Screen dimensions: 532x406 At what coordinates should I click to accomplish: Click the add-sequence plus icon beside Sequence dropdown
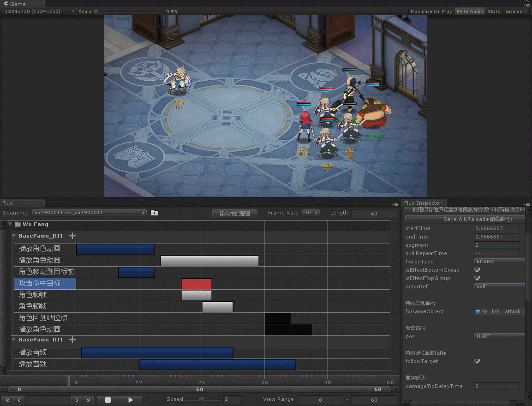click(x=155, y=213)
